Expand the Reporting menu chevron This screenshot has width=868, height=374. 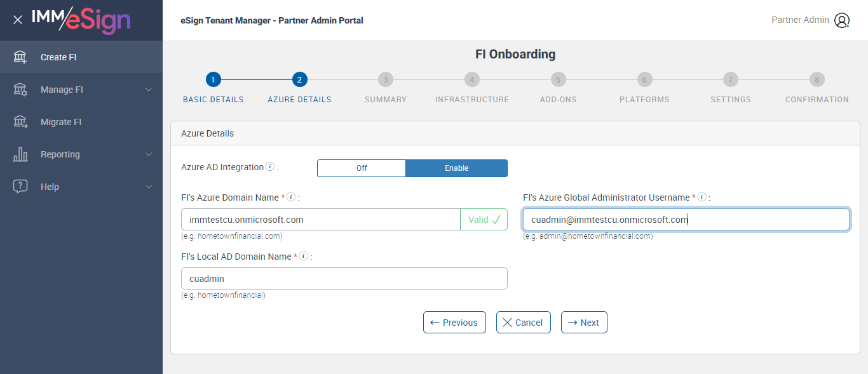pos(149,154)
